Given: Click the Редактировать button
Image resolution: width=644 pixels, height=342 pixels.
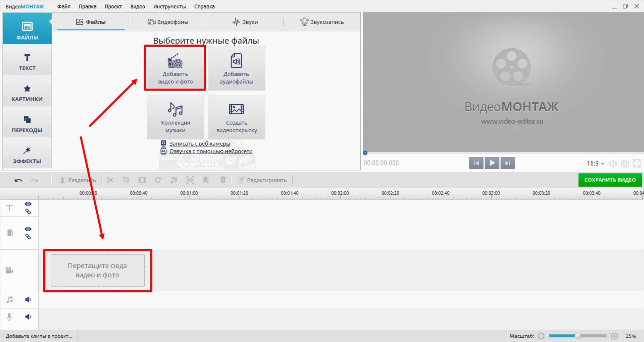Looking at the screenshot, I should pos(262,180).
